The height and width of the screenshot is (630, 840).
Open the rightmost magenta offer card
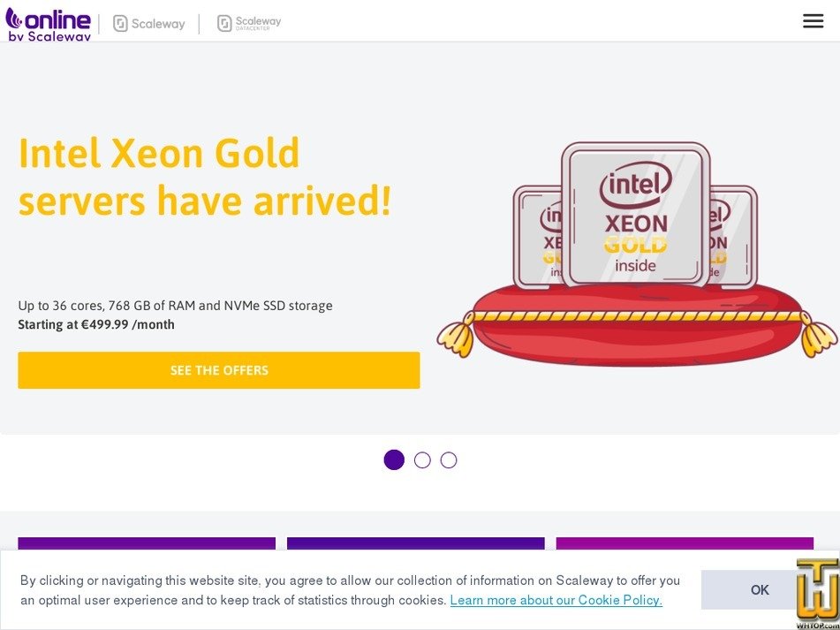point(685,543)
